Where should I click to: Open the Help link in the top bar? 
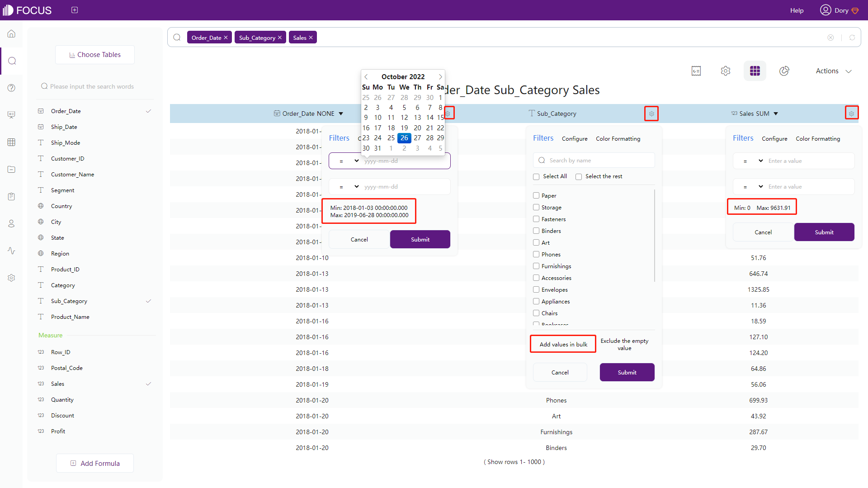coord(797,10)
